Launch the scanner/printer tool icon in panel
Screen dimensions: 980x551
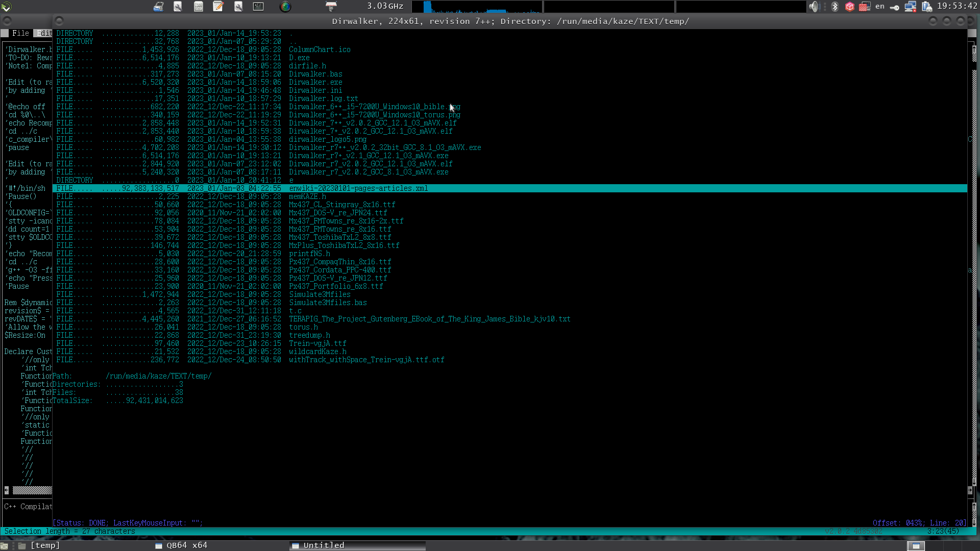(158, 7)
